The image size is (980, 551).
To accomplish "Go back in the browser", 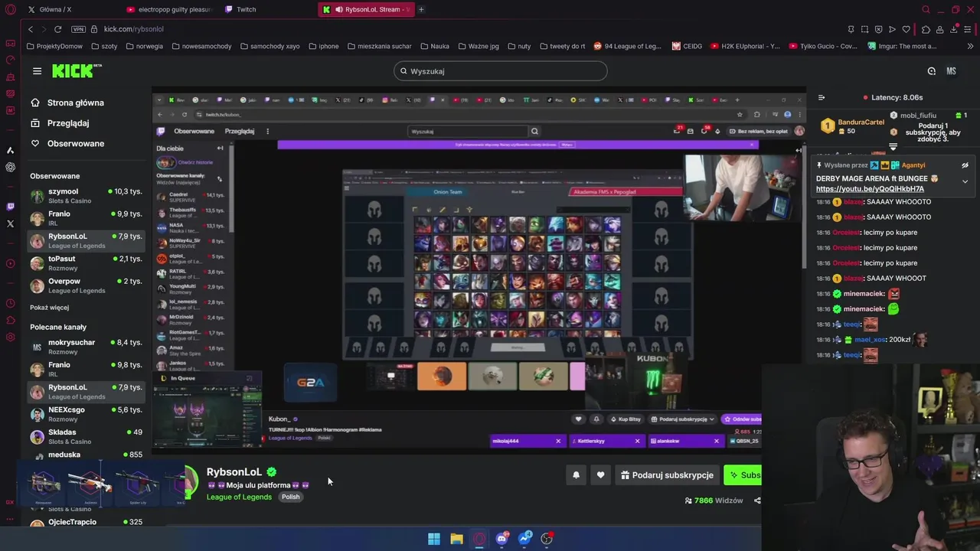I will pyautogui.click(x=31, y=29).
